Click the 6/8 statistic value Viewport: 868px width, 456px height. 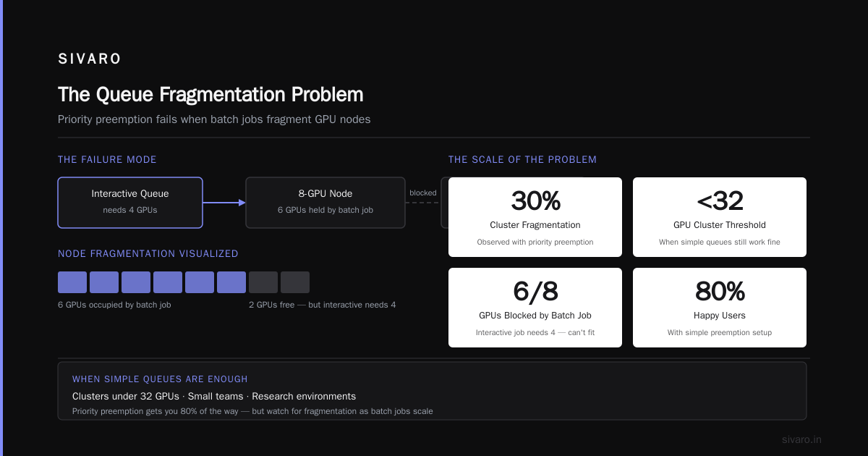pyautogui.click(x=535, y=292)
